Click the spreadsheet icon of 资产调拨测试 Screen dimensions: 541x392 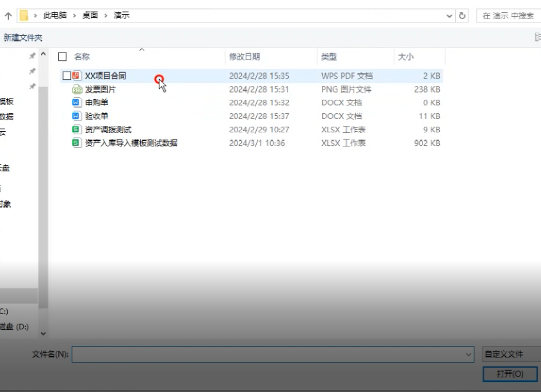coord(77,129)
